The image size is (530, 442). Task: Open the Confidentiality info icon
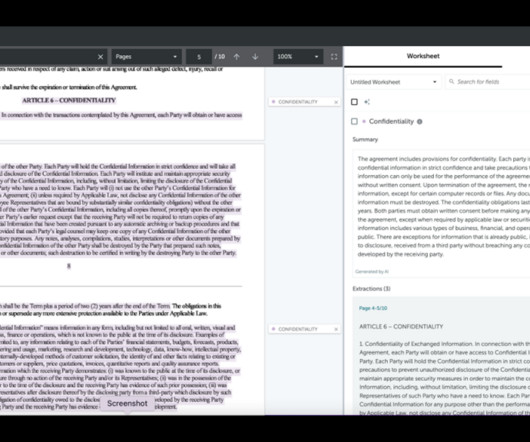pos(419,122)
